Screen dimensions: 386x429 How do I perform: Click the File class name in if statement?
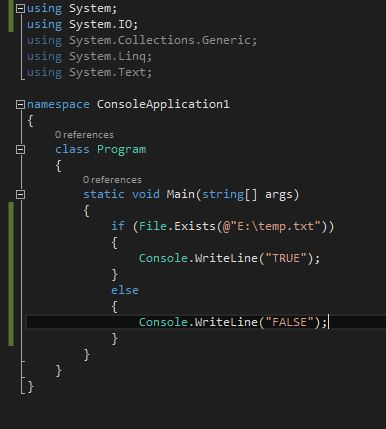(x=152, y=226)
